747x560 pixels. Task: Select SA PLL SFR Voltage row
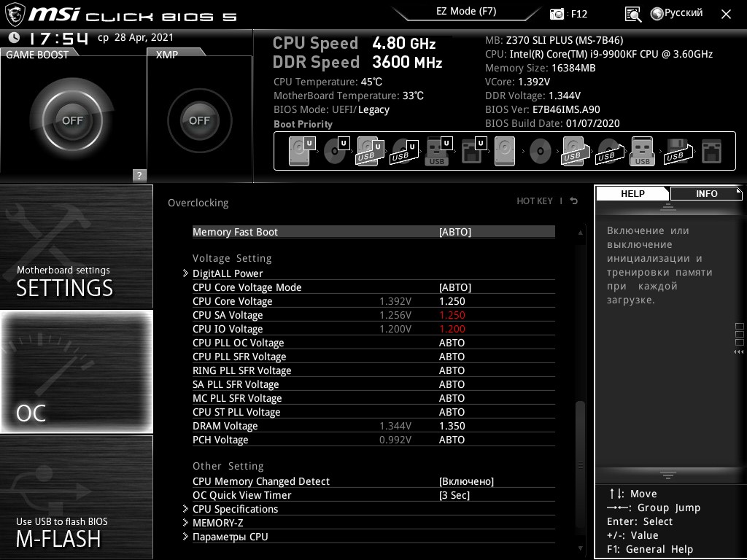click(373, 384)
